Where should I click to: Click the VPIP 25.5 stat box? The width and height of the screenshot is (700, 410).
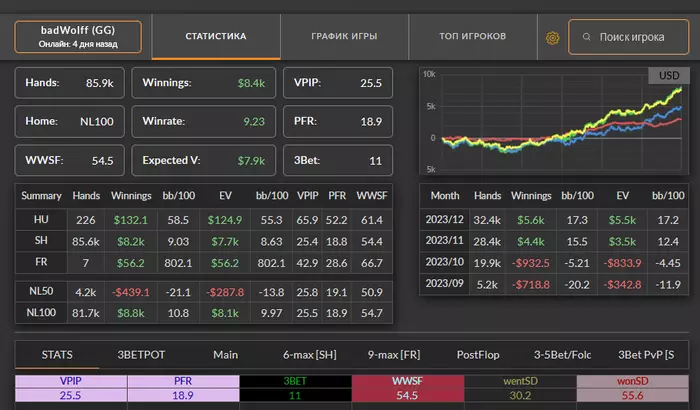click(x=338, y=83)
